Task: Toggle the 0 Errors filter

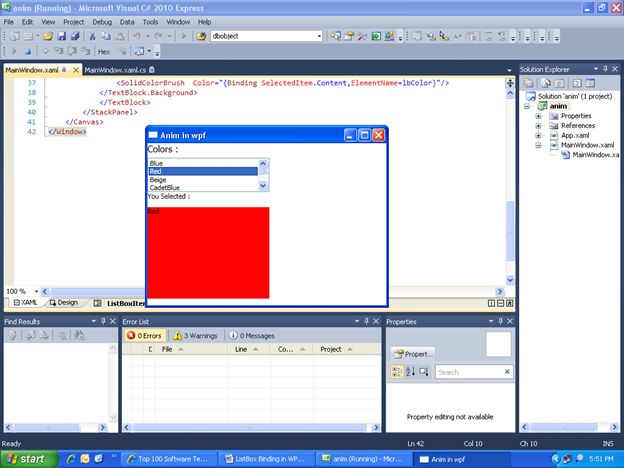Action: [x=145, y=336]
